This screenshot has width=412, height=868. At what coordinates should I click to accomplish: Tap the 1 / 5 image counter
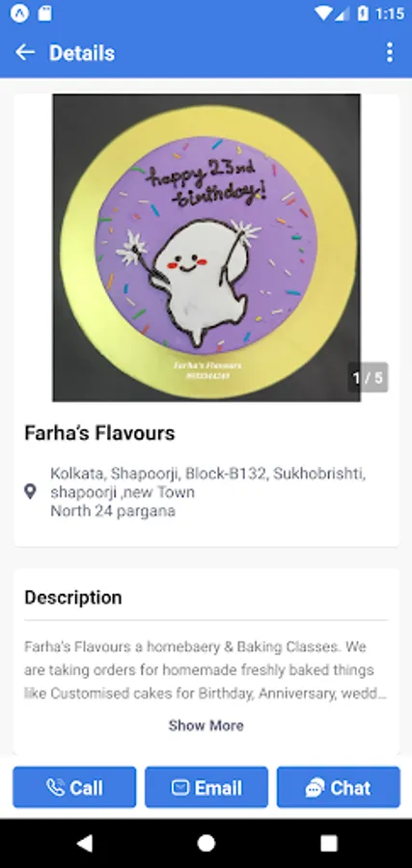[368, 377]
